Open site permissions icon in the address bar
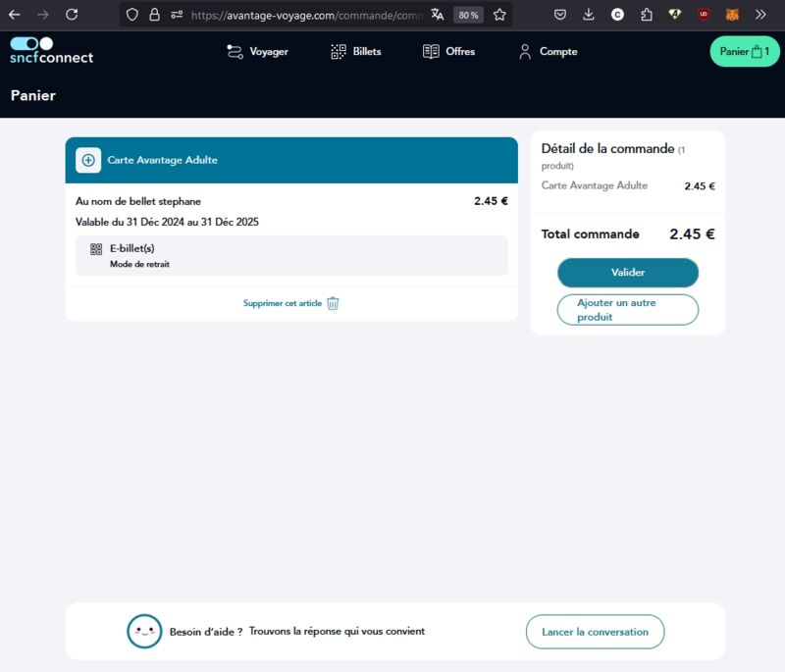Image resolution: width=785 pixels, height=672 pixels. click(177, 15)
